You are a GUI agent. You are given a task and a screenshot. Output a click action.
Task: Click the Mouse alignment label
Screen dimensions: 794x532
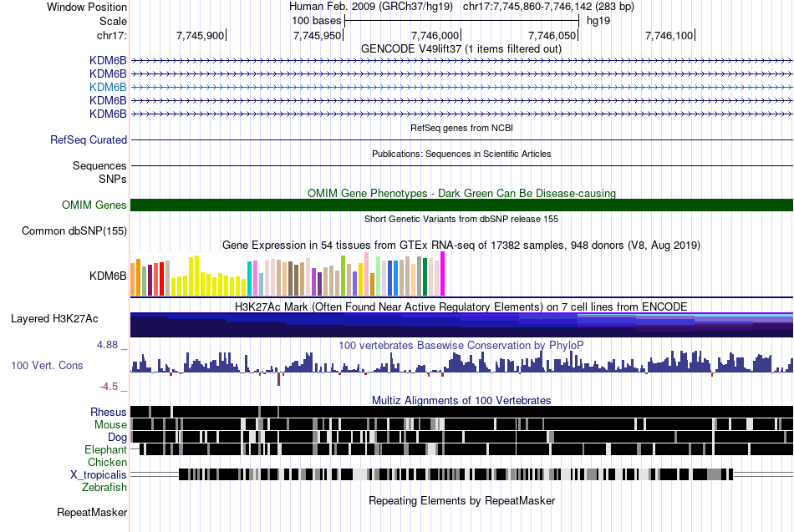coord(110,425)
